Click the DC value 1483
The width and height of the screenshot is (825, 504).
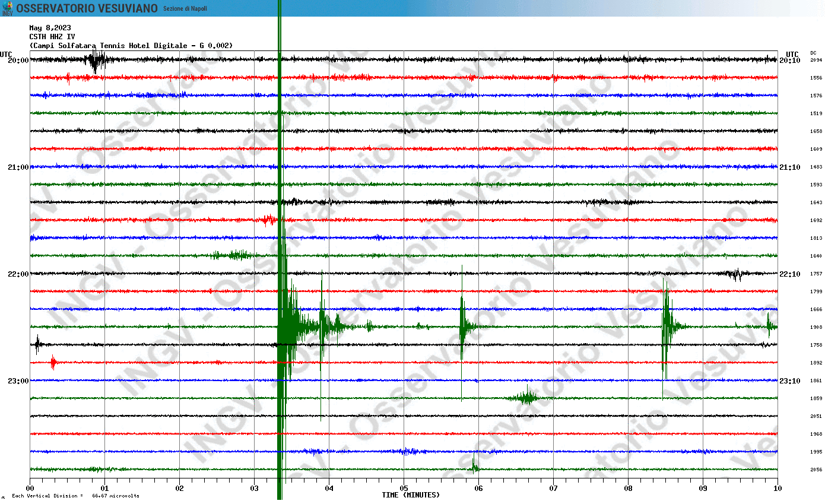coord(816,167)
